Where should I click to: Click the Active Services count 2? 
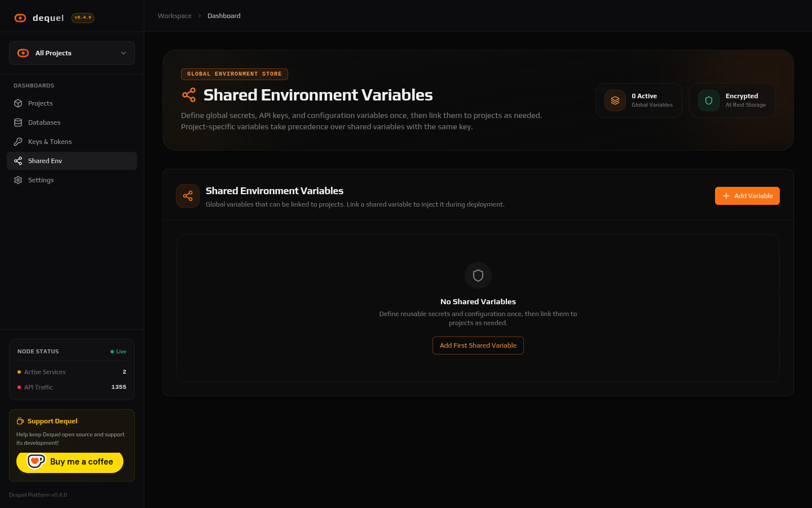pos(125,372)
